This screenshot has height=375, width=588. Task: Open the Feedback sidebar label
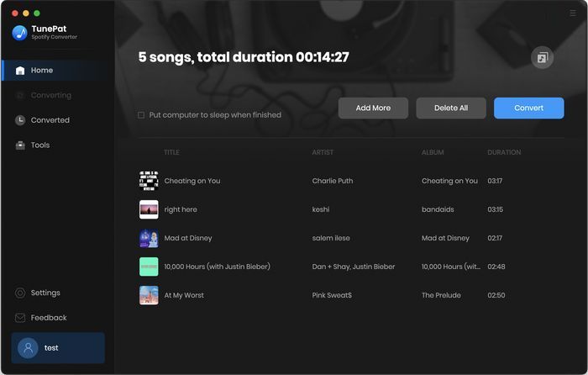[49, 318]
